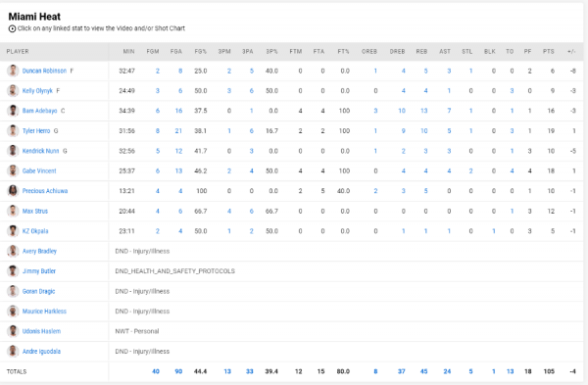Open Goran Dragic's player profile link
This screenshot has height=385, width=588.
[x=38, y=291]
